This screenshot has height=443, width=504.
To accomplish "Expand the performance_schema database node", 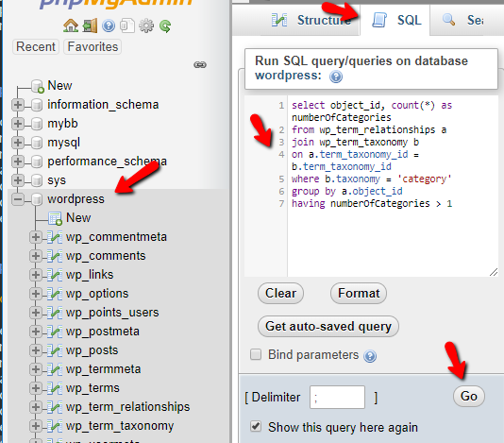I will click(x=18, y=162).
